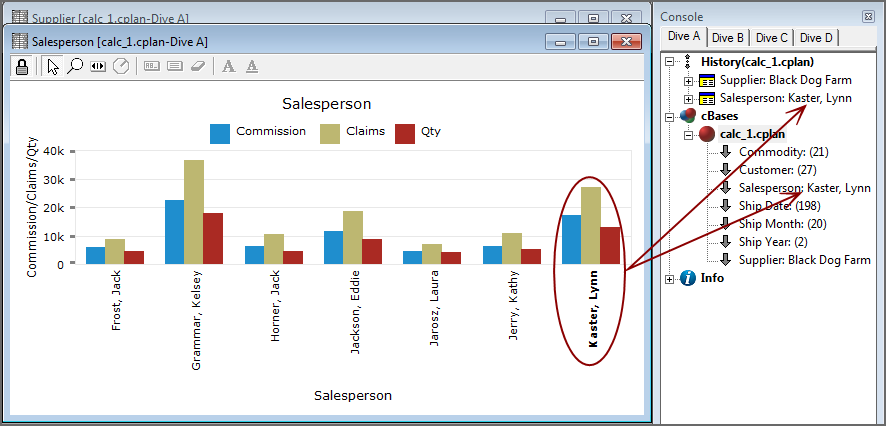Click dive arrow beside Supplier: Black Dog Farm dimension
Viewport: 886px width, 426px height.
pyautogui.click(x=726, y=260)
